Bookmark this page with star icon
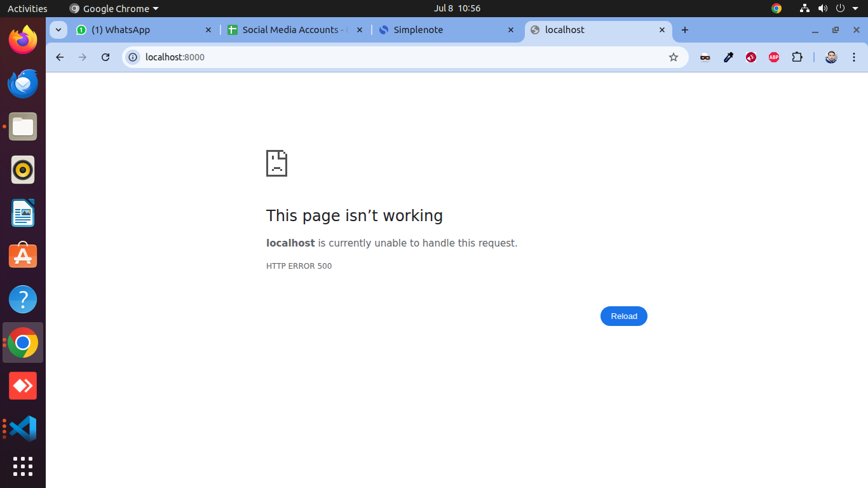Image resolution: width=868 pixels, height=488 pixels. (x=674, y=57)
